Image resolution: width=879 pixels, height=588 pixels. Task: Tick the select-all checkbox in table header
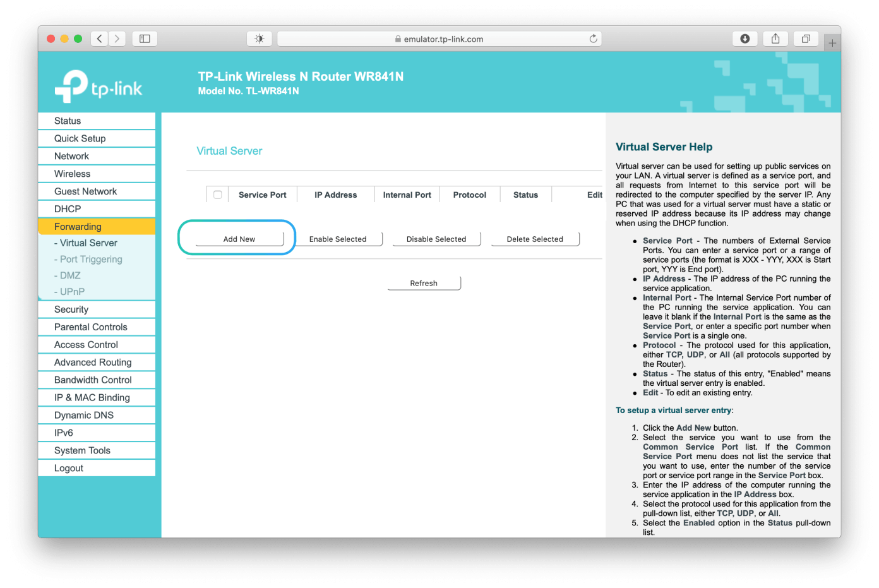coord(218,195)
